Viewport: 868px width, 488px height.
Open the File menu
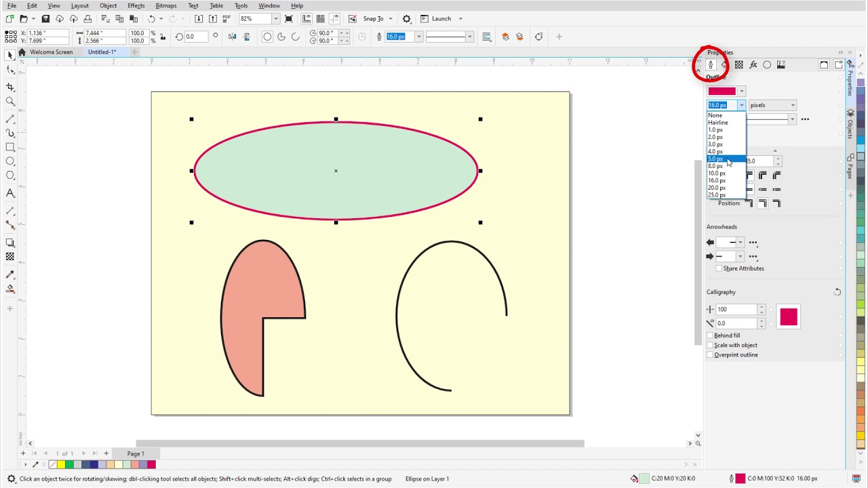(12, 5)
